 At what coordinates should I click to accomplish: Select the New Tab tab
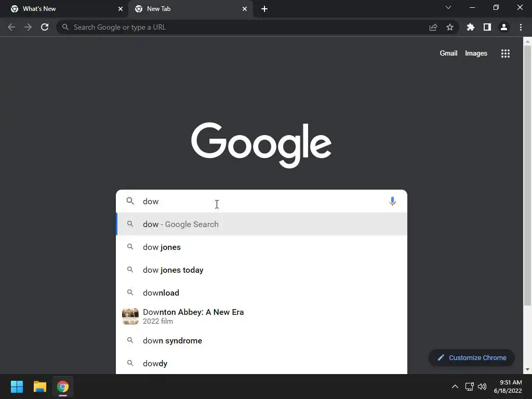point(190,9)
